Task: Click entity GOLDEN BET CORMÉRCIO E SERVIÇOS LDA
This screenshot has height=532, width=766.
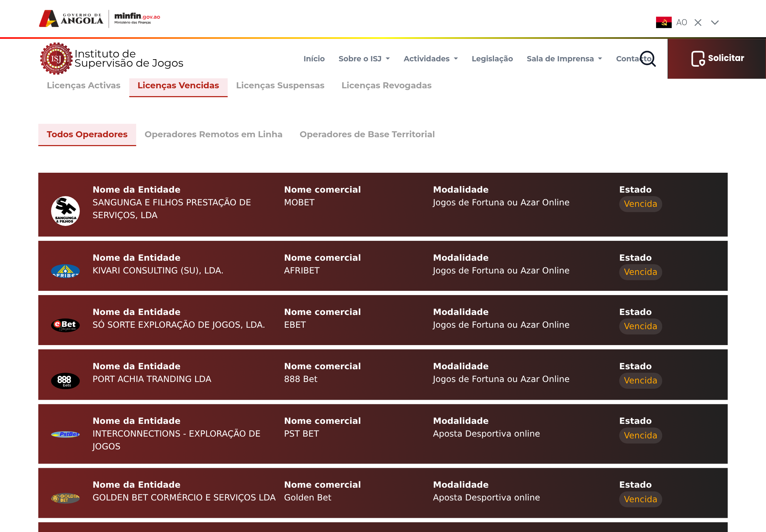Action: click(184, 498)
